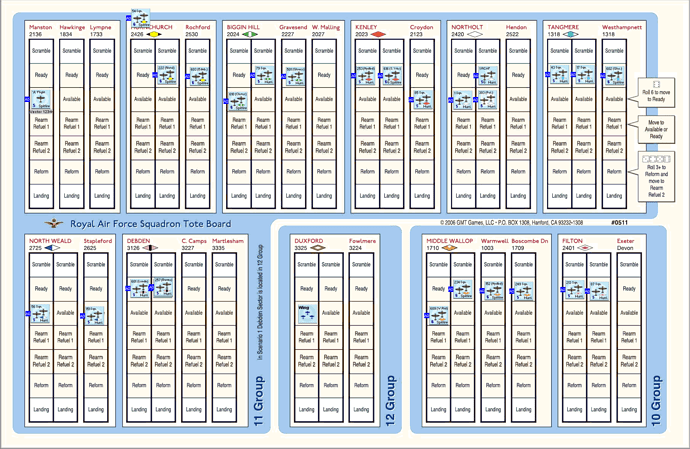Select the counter in Northolt's first Available box

coord(463,100)
